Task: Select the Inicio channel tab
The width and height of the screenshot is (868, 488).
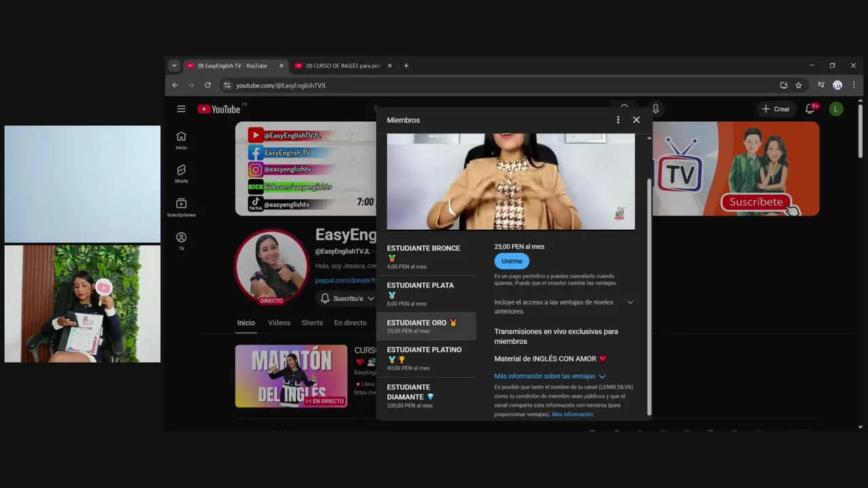Action: tap(246, 323)
